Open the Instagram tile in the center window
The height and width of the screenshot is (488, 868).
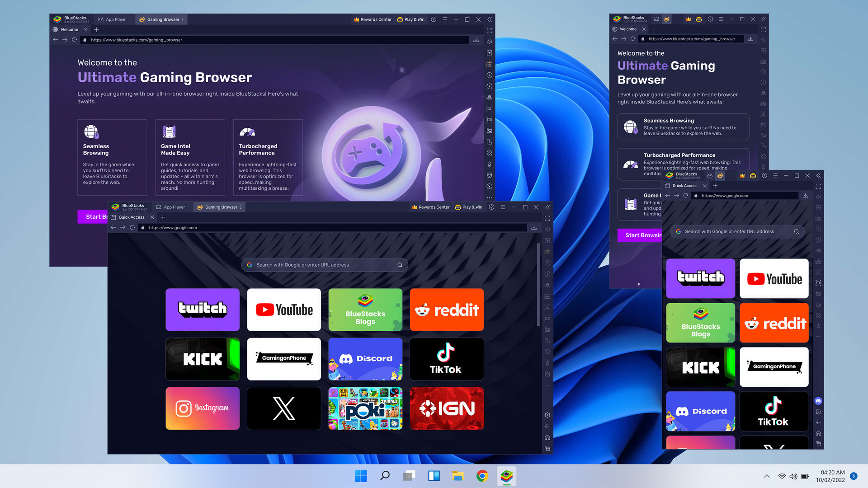pyautogui.click(x=203, y=408)
